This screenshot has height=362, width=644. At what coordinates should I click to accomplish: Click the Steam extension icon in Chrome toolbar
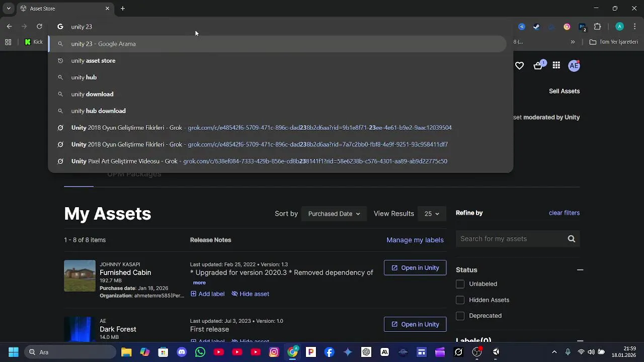coord(536,27)
